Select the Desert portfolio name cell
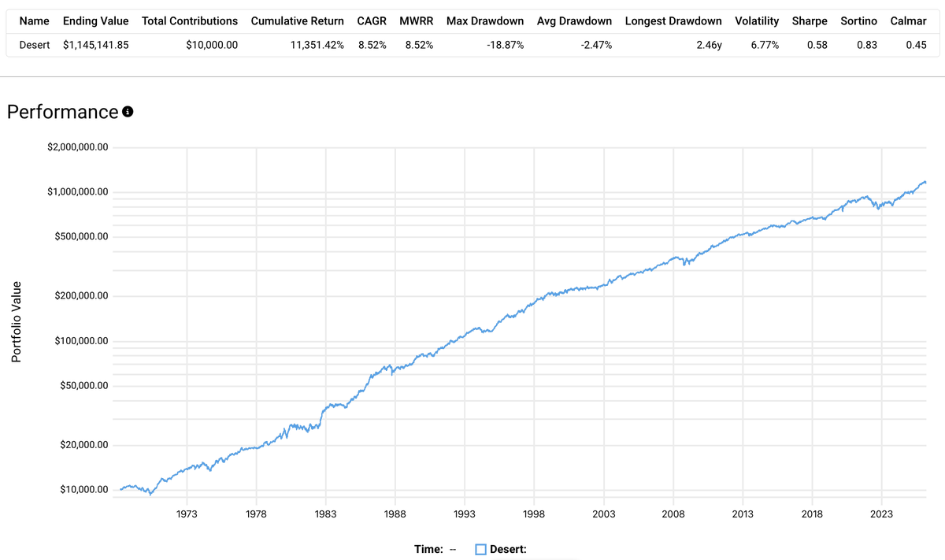Image resolution: width=945 pixels, height=560 pixels. pyautogui.click(x=34, y=45)
